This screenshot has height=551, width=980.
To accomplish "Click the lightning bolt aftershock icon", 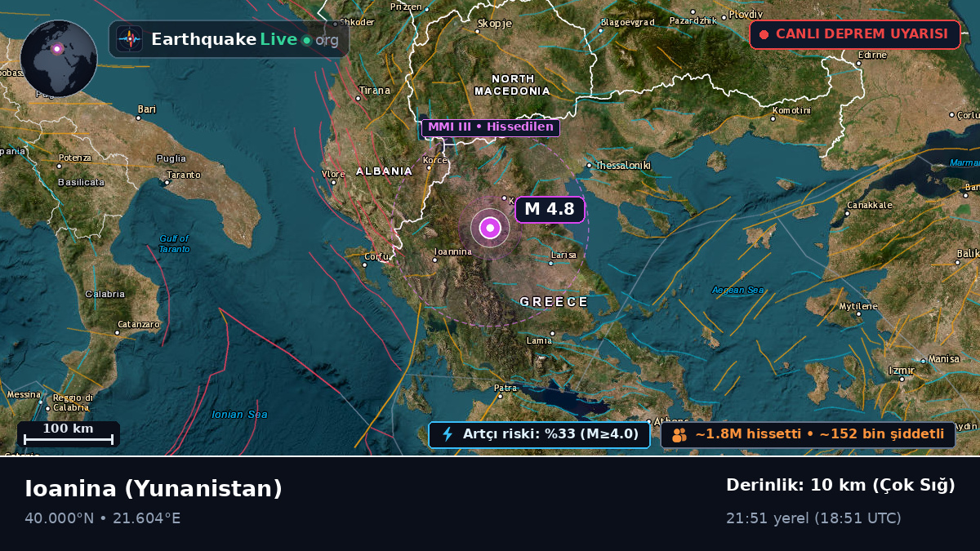I will (448, 434).
